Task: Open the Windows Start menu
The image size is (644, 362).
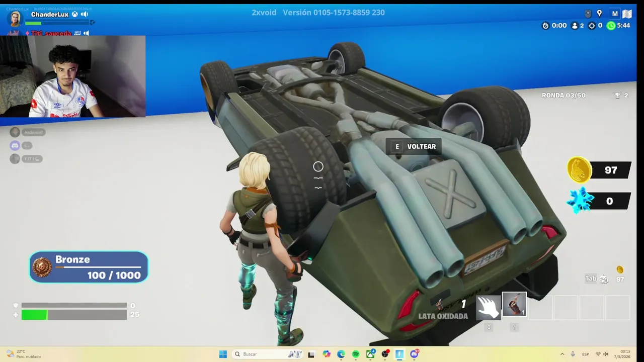Action: pyautogui.click(x=223, y=354)
